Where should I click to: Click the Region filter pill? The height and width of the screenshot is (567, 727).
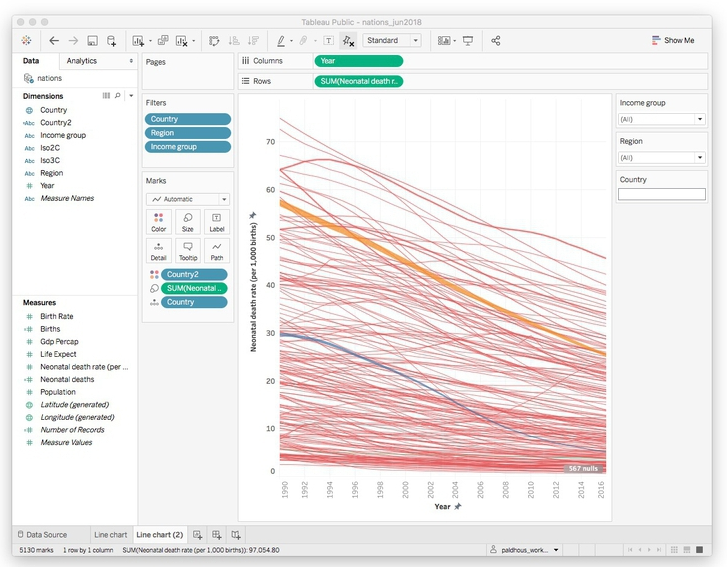[188, 133]
